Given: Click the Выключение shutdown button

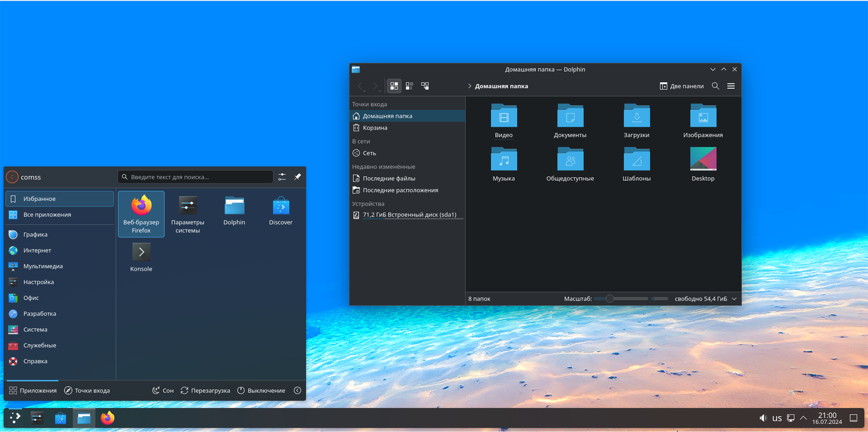Looking at the screenshot, I should (x=261, y=390).
